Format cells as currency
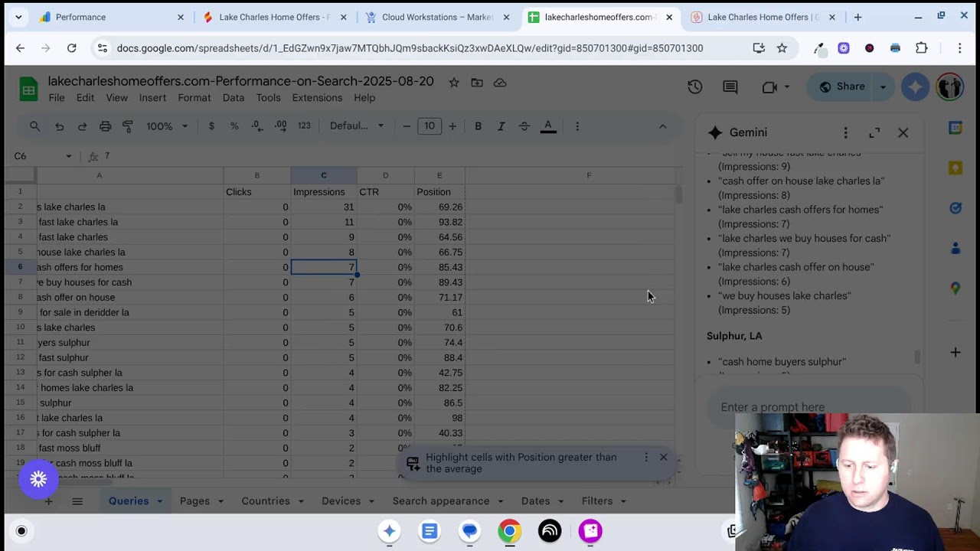Screen dimensions: 980x551 (x=211, y=126)
